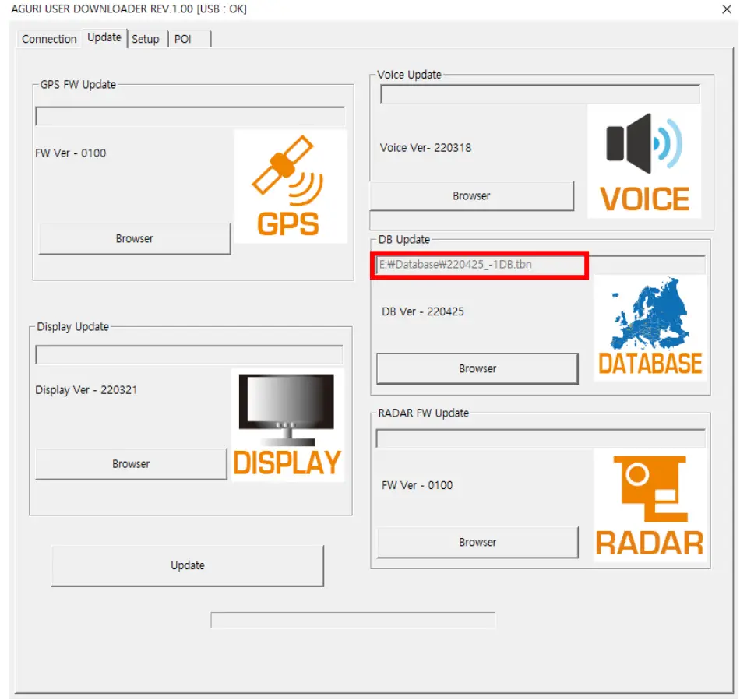Select the Update tab
This screenshot has height=700, width=740.
click(x=104, y=37)
